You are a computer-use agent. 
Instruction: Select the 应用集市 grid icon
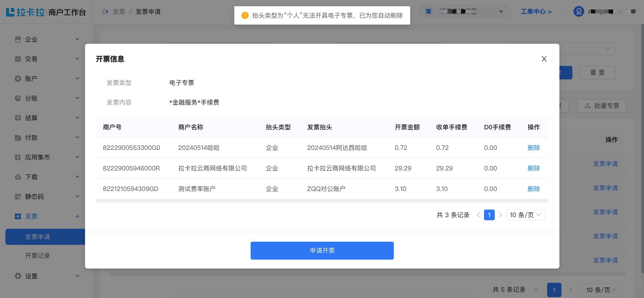pos(17,157)
